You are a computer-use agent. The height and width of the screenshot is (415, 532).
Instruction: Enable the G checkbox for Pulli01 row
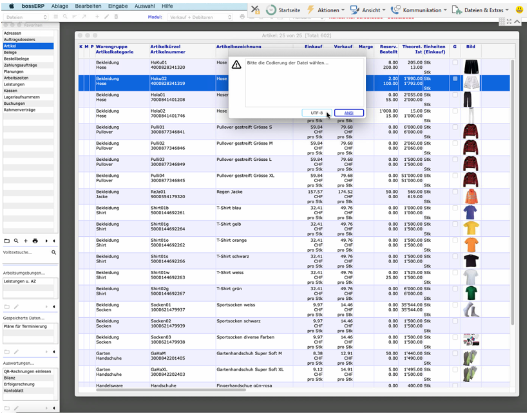point(455,127)
